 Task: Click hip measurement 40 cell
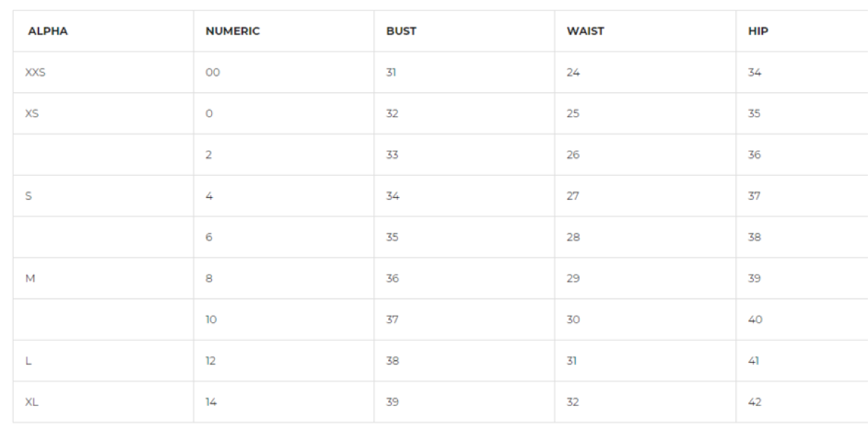coord(755,320)
